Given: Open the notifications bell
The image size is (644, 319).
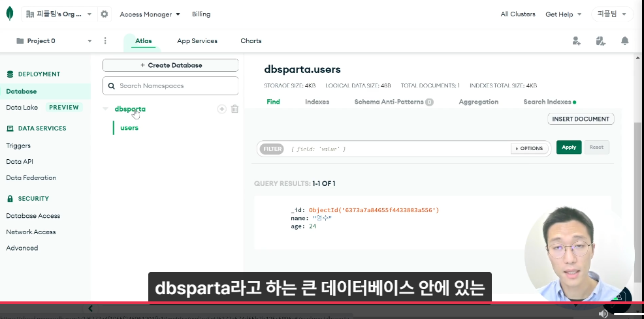Looking at the screenshot, I should 624,40.
